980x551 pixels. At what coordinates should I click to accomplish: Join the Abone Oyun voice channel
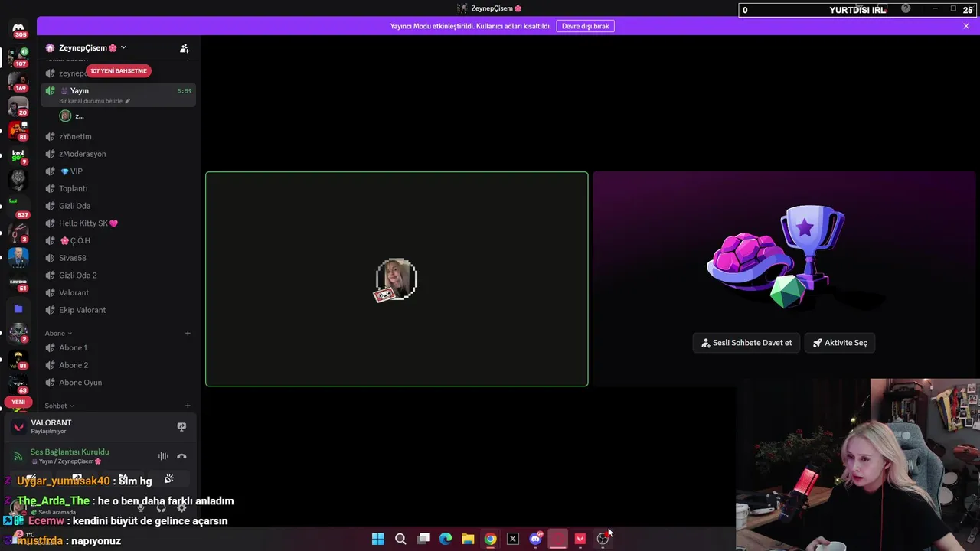click(x=117, y=383)
